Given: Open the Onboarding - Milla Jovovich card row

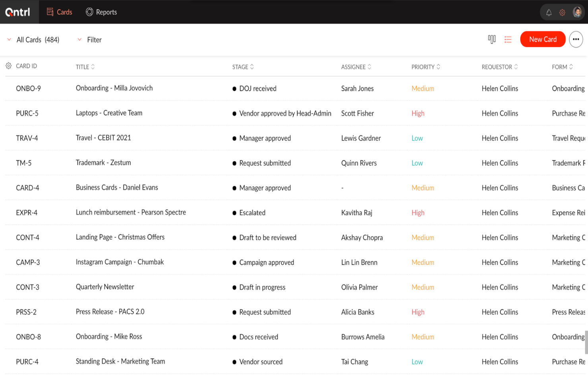Looking at the screenshot, I should 114,88.
